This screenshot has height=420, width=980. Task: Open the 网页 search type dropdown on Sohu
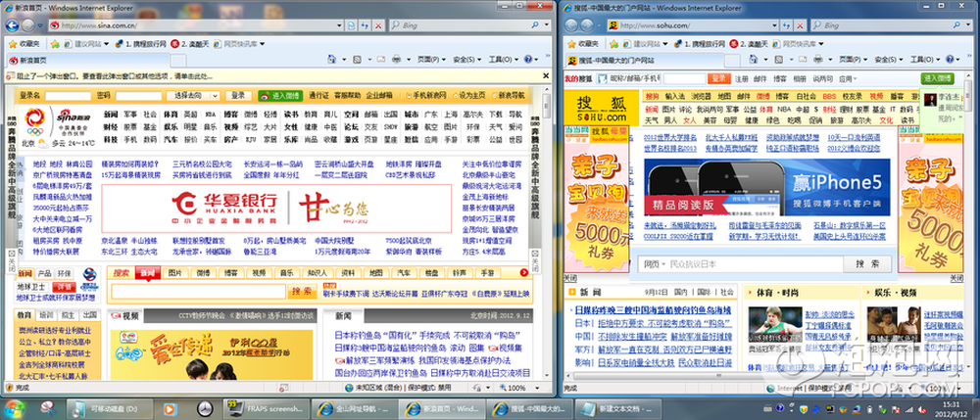coord(654,264)
